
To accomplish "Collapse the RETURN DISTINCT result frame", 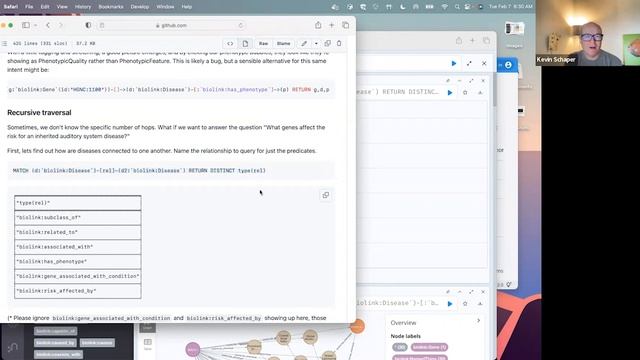I will [460, 81].
